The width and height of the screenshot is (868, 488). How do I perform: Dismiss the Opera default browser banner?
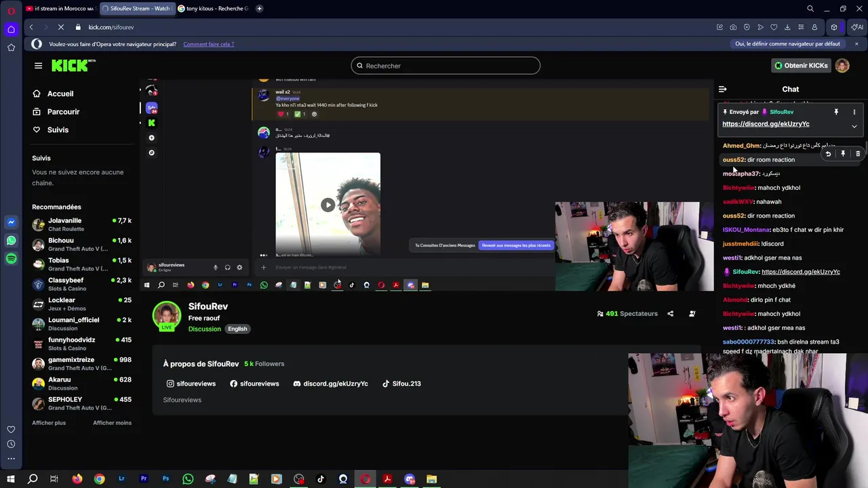coord(856,44)
